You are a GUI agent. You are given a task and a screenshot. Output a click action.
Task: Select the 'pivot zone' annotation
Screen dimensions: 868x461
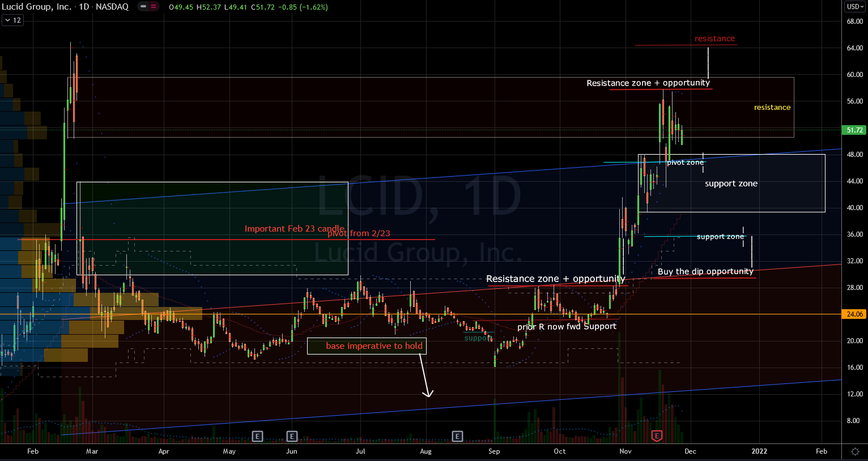tap(685, 163)
